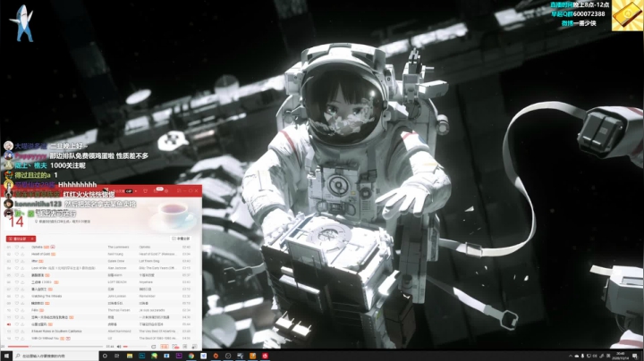Screen dimensions: 644x361
Task: Like It Never Rains in Southern California
Action: [x=17, y=331]
